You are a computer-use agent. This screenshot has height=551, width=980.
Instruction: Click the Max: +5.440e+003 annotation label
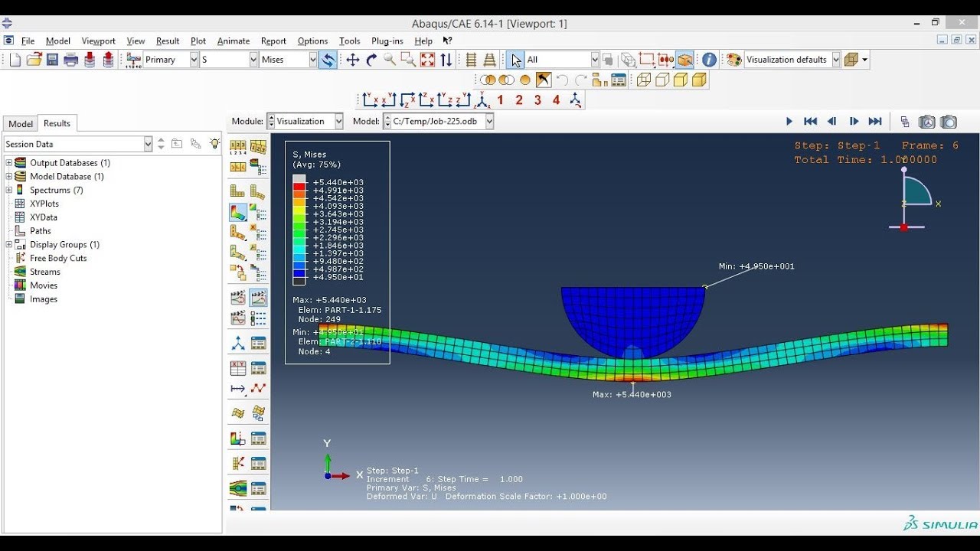[x=632, y=395]
